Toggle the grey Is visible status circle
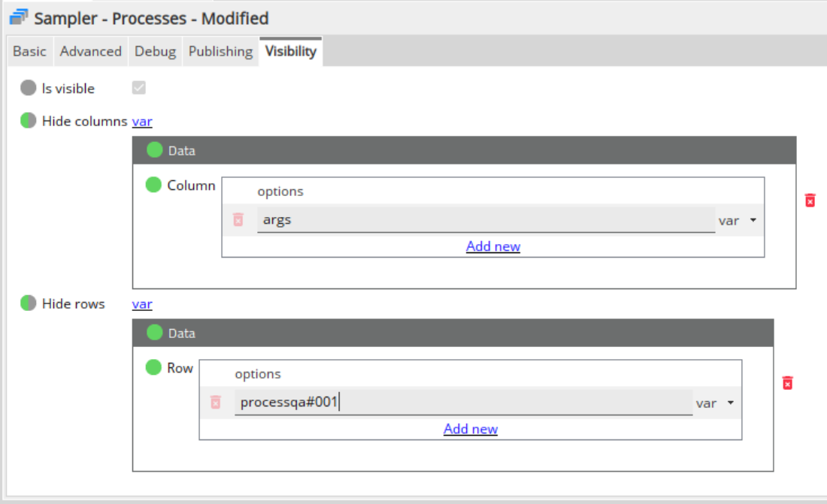This screenshot has height=504, width=827. (x=29, y=88)
